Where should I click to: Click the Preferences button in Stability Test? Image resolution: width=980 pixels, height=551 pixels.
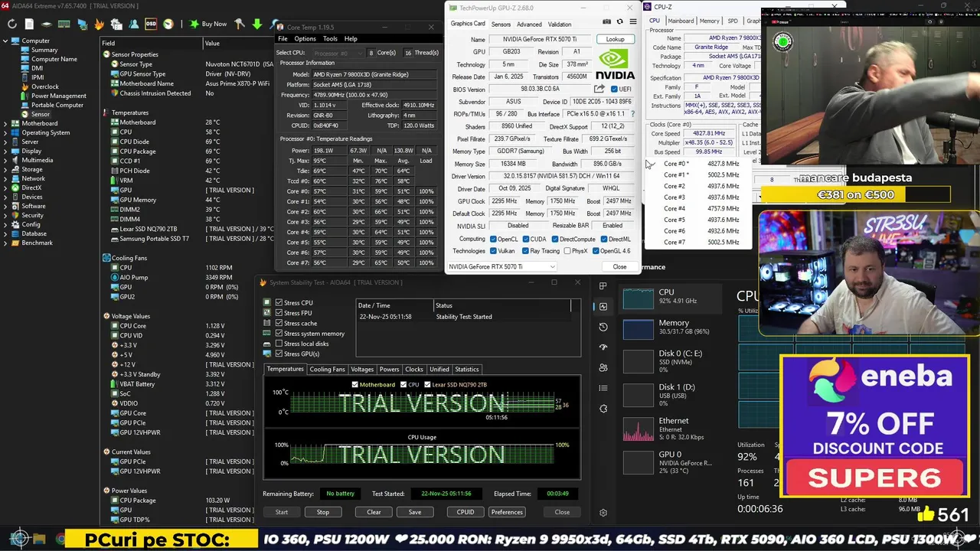(507, 512)
